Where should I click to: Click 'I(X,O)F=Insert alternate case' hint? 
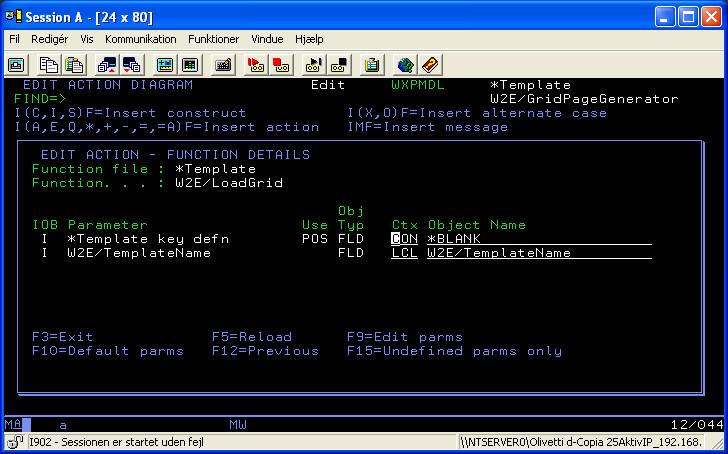[x=477, y=113]
